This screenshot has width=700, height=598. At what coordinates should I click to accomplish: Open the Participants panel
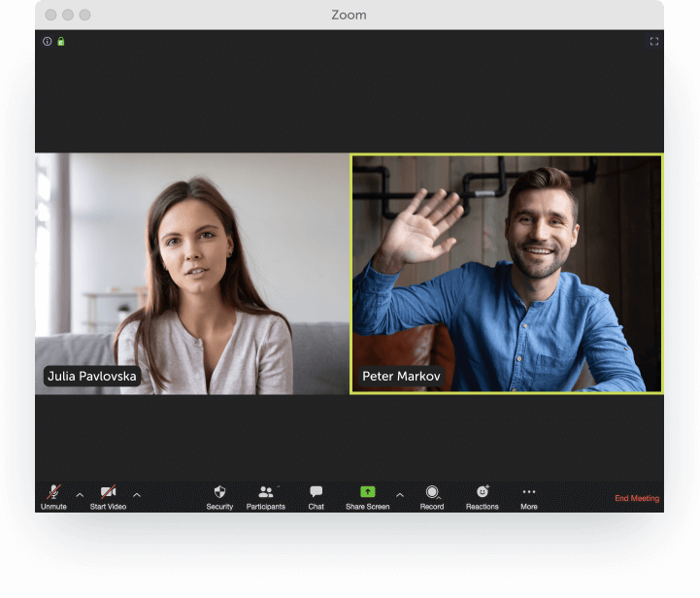click(266, 497)
